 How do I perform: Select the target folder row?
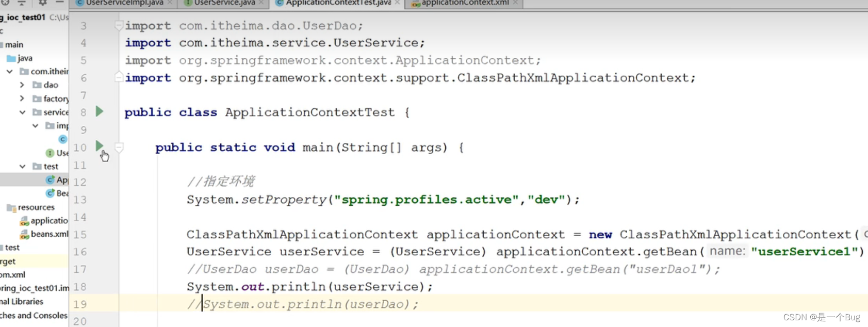(34, 261)
